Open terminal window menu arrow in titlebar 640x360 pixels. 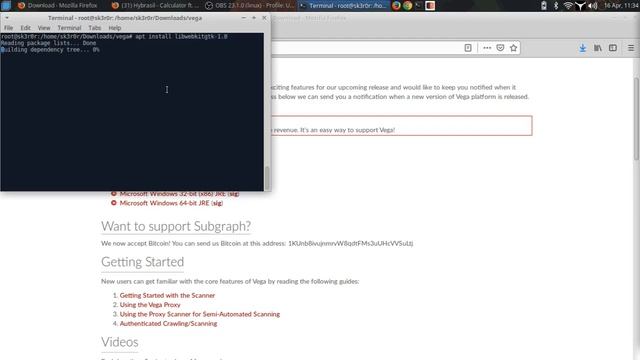[x=7, y=18]
